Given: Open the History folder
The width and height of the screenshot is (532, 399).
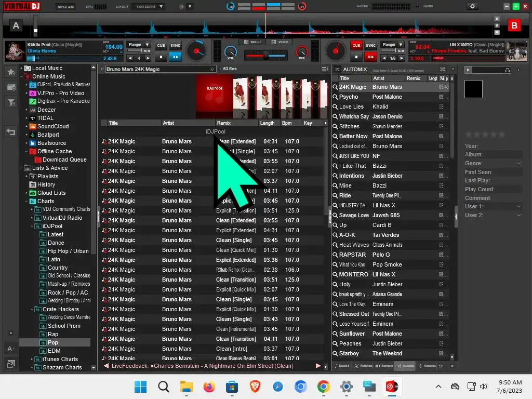Looking at the screenshot, I should [46, 184].
